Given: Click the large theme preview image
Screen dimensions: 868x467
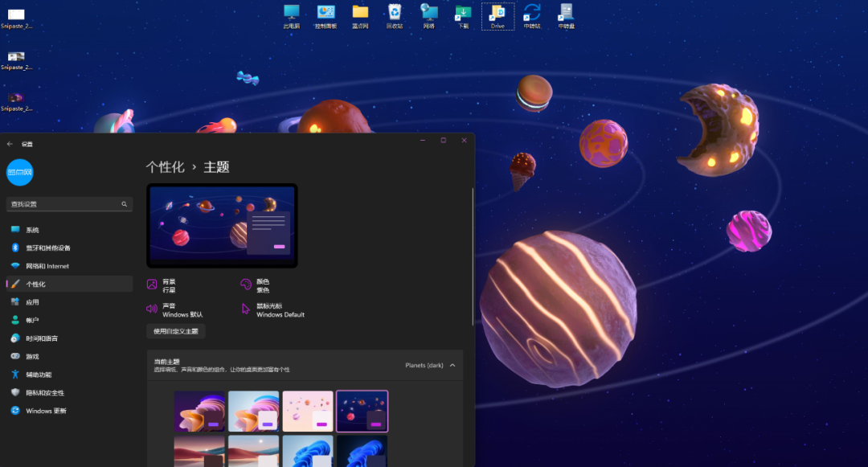Looking at the screenshot, I should click(x=222, y=226).
